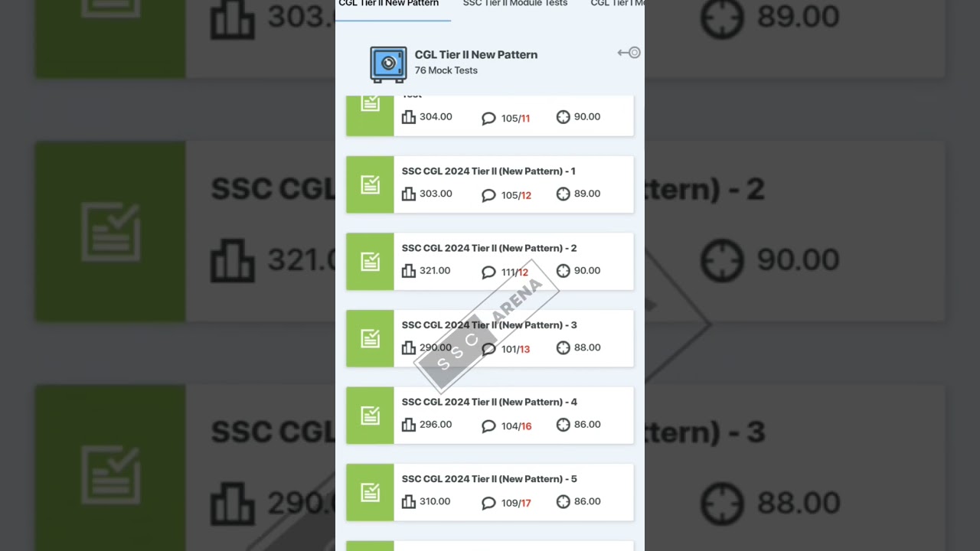This screenshot has width=980, height=551.
Task: Click the speech bubble icon beside 104/16
Action: pos(488,426)
